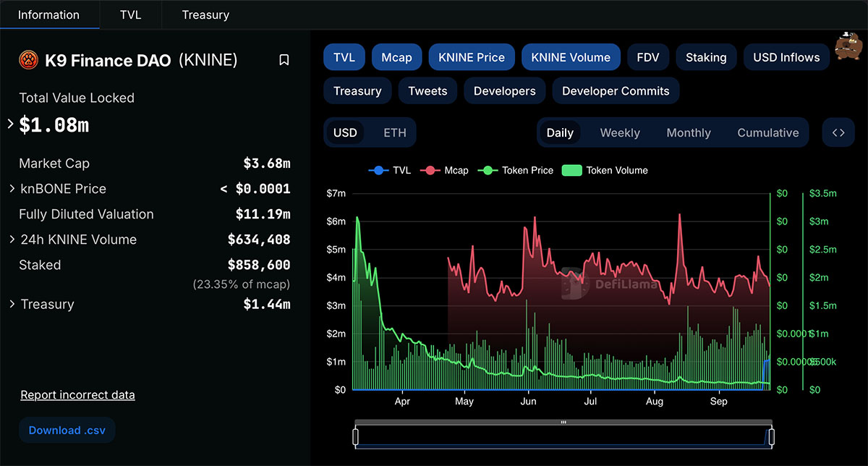Screen dimensions: 868x466
Task: Enable the Tweets chart metric
Action: pyautogui.click(x=427, y=91)
